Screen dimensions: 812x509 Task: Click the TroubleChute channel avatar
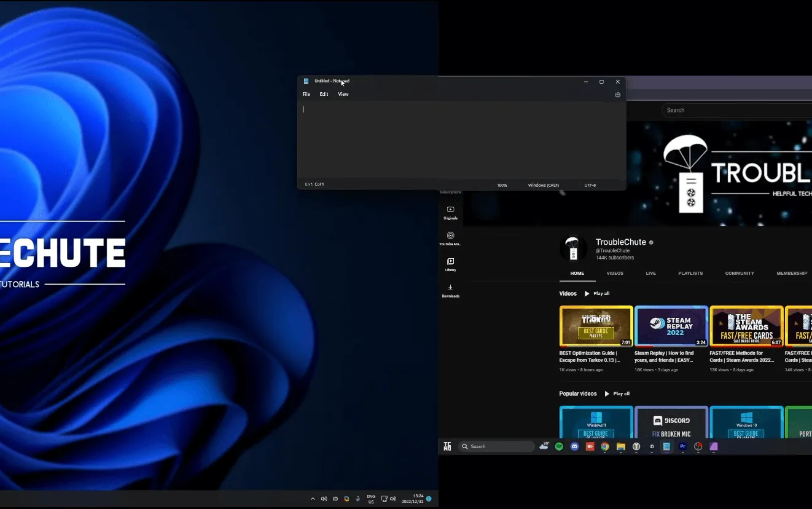pyautogui.click(x=573, y=248)
